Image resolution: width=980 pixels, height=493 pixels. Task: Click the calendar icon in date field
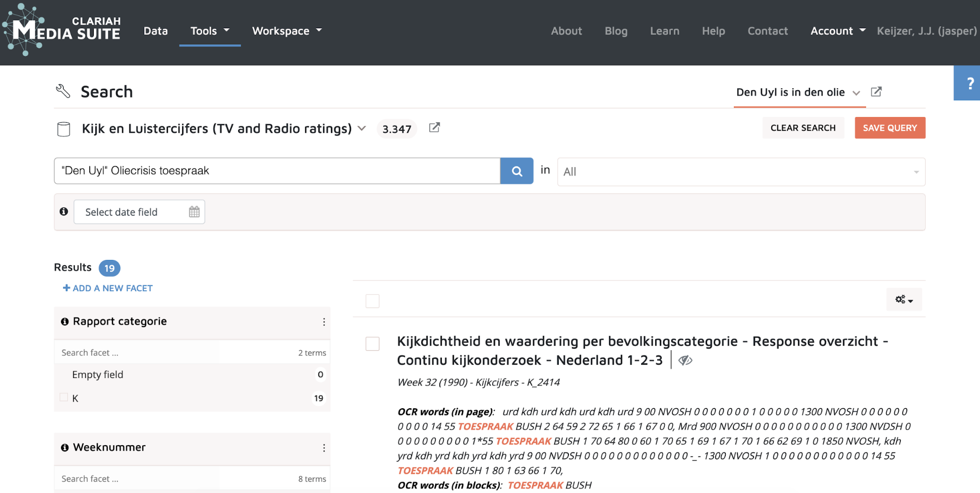(x=194, y=212)
